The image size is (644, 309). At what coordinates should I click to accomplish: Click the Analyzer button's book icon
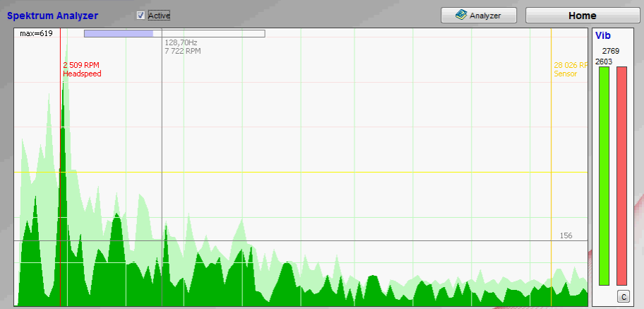coord(460,15)
